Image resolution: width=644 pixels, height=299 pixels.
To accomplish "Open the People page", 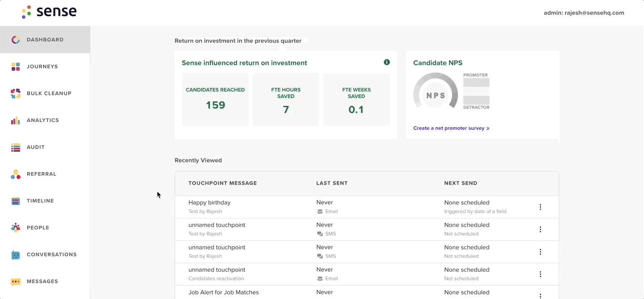I will tap(45, 228).
